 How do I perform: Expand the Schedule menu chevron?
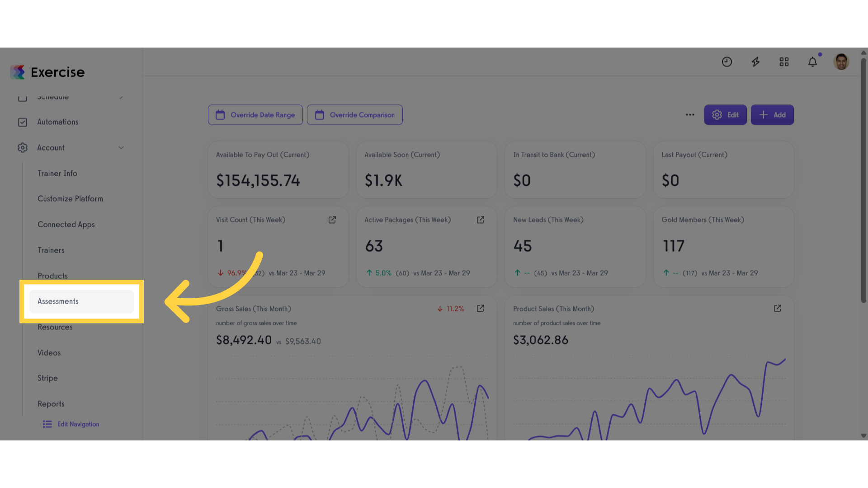[121, 97]
